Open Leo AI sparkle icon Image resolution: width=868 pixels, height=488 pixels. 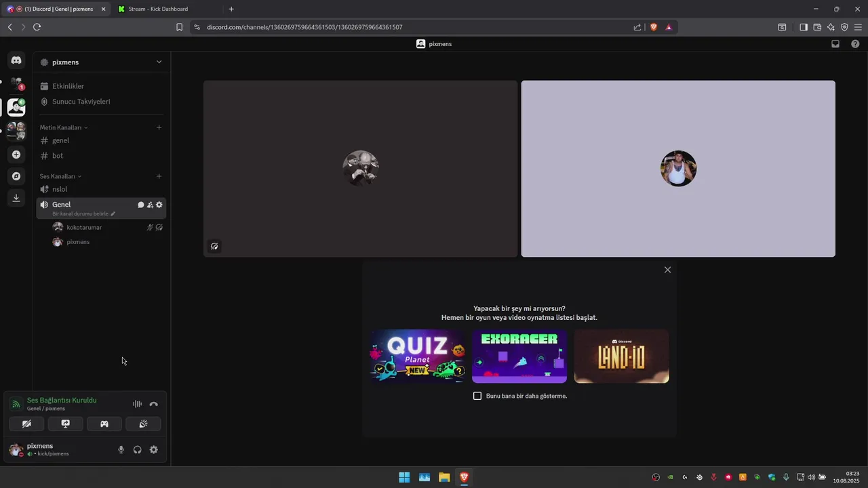coord(831,27)
